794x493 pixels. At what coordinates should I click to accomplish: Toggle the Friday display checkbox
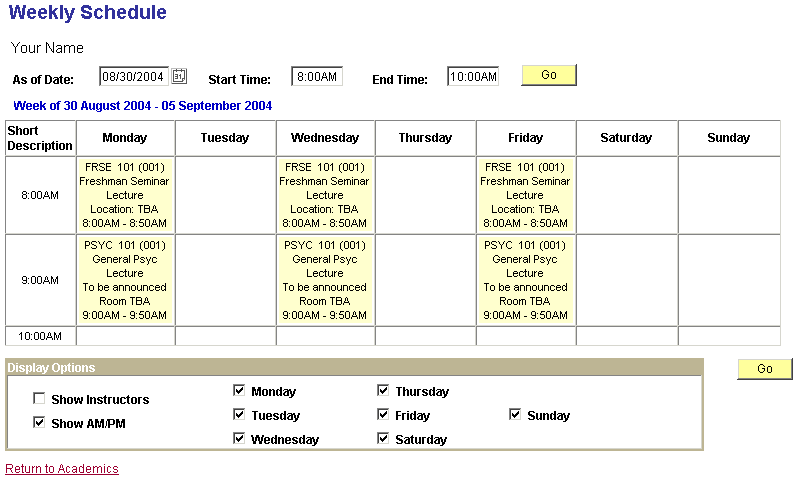383,414
